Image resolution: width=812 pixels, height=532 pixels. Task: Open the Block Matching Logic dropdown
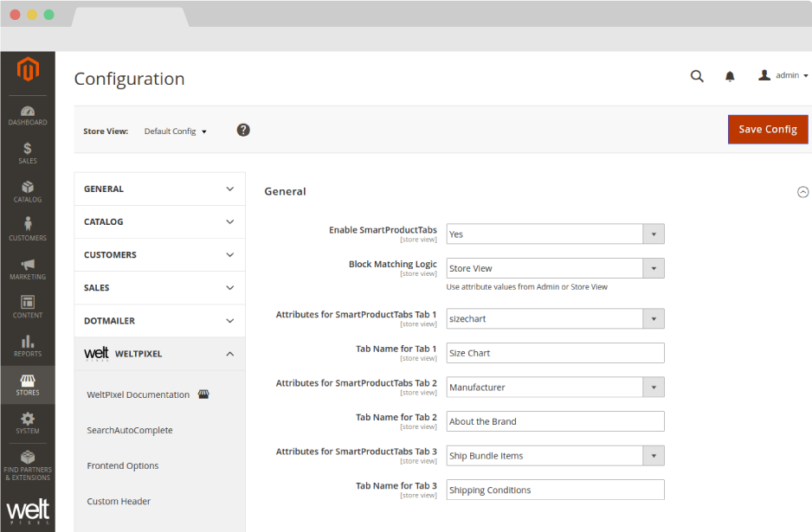tap(555, 268)
